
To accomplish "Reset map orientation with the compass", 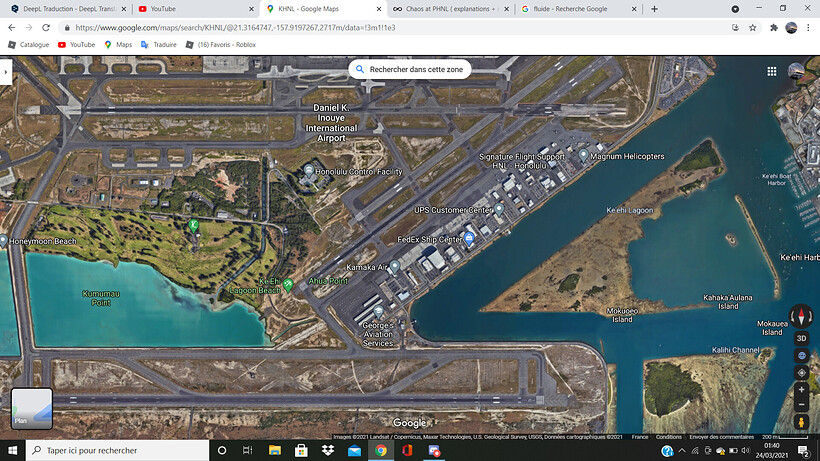I will pos(801,316).
